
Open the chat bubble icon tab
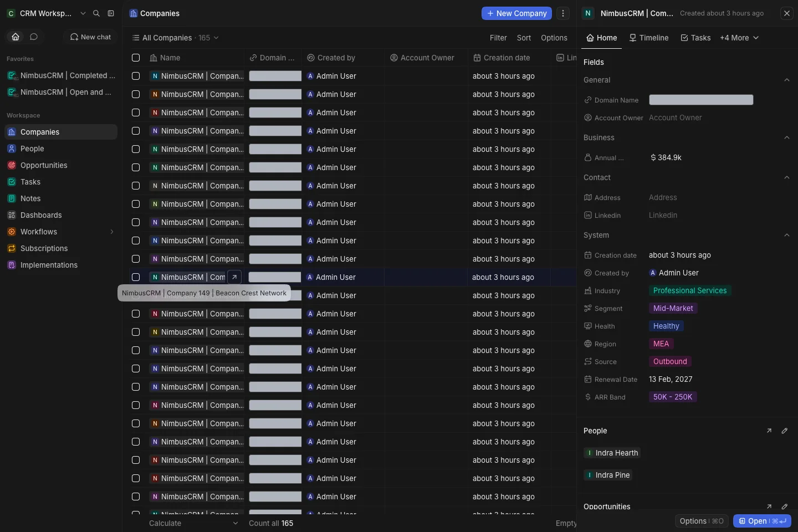click(34, 37)
